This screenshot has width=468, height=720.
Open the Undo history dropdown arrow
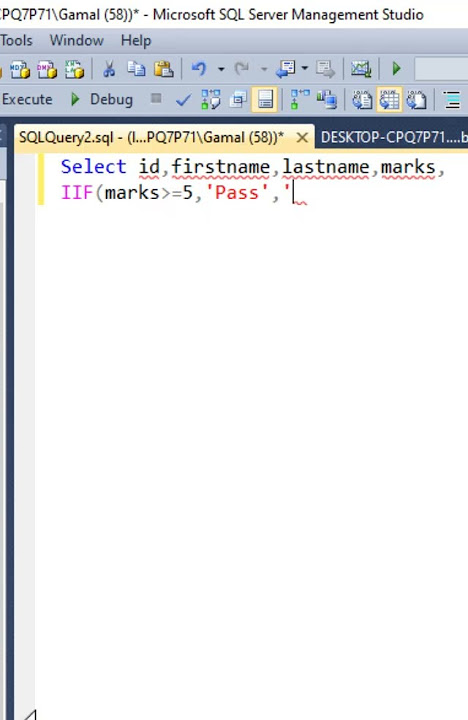221,69
